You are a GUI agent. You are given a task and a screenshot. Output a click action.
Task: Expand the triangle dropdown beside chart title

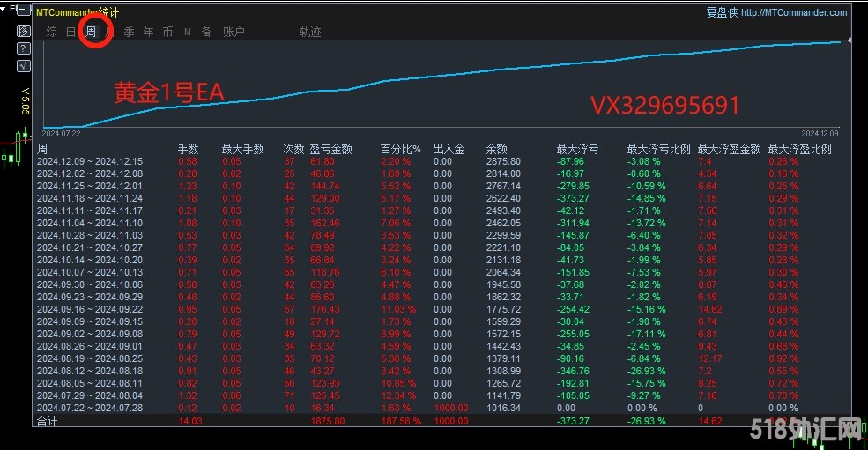tap(4, 8)
